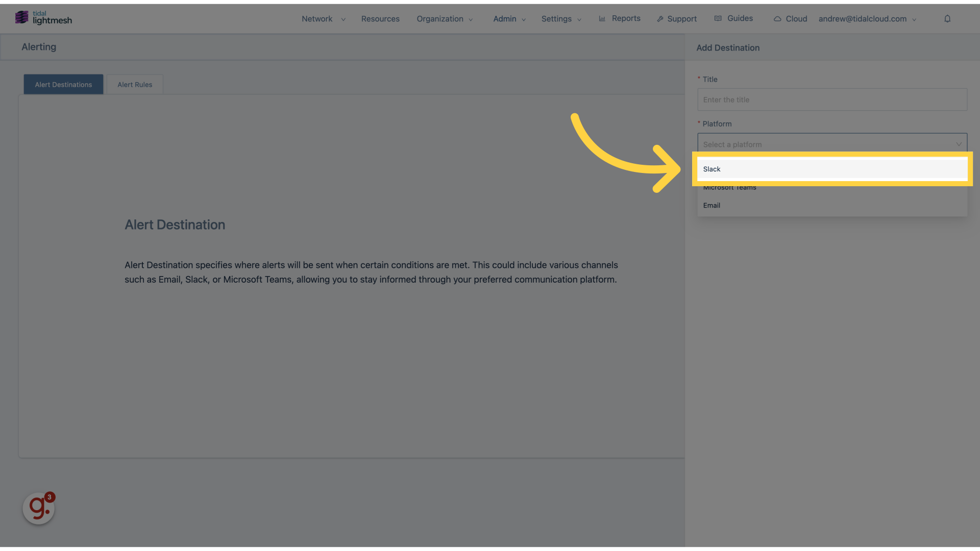Viewport: 980px width, 551px height.
Task: Click the Cloud icon
Action: pos(777,18)
